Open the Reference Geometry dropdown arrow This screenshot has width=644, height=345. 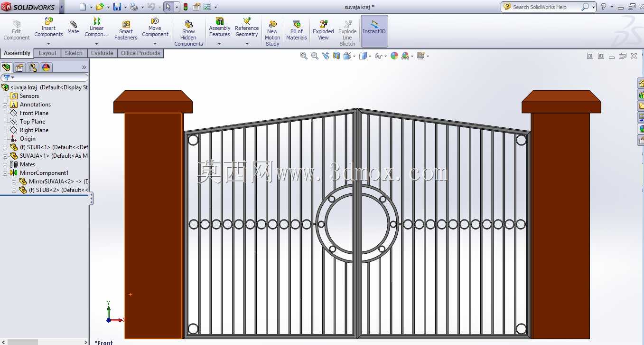pyautogui.click(x=247, y=44)
